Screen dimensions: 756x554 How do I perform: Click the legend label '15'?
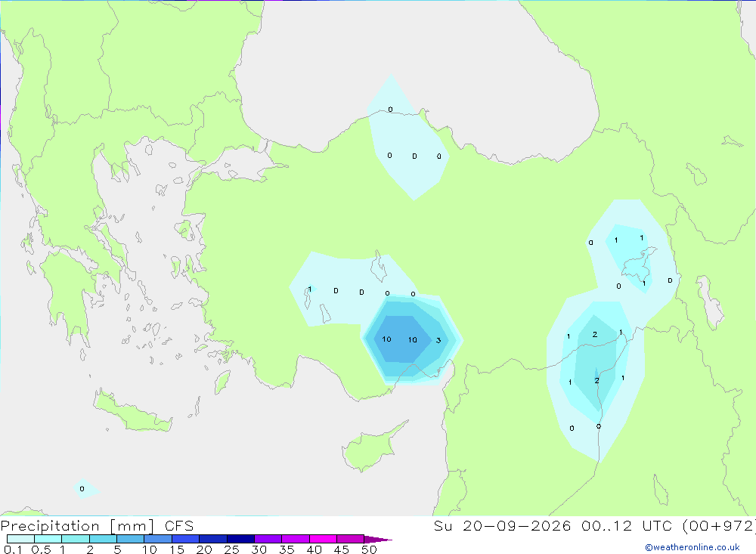pos(176,549)
